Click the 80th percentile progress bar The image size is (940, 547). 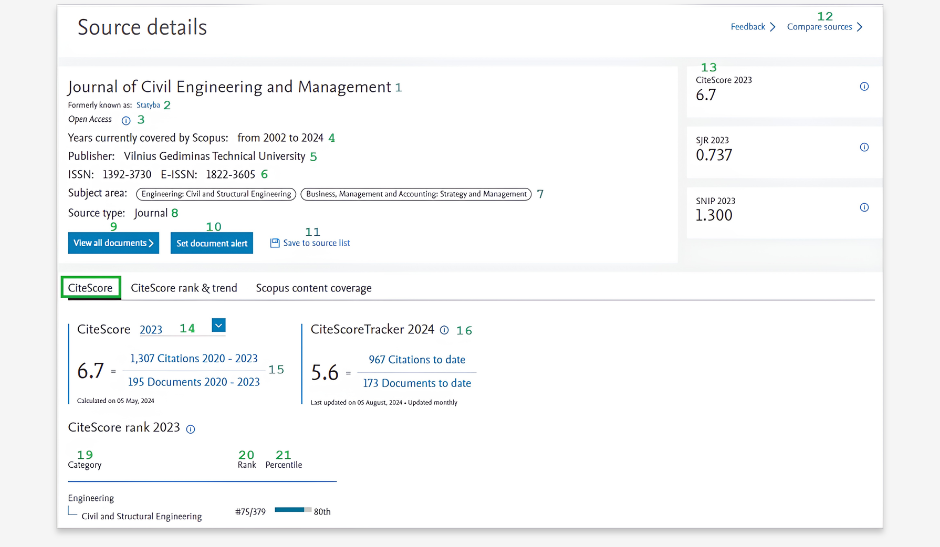pyautogui.click(x=293, y=510)
